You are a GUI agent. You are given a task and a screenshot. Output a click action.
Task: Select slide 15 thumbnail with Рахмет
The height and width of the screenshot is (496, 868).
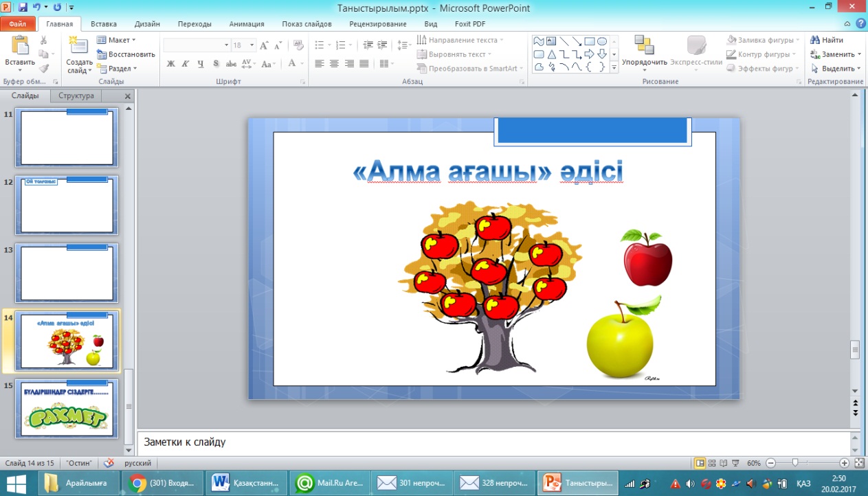click(x=67, y=408)
